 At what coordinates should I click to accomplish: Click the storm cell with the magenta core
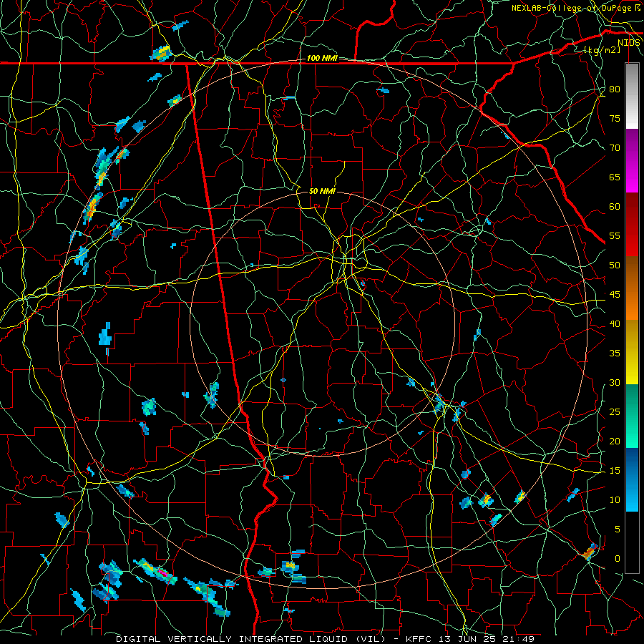pyautogui.click(x=156, y=571)
